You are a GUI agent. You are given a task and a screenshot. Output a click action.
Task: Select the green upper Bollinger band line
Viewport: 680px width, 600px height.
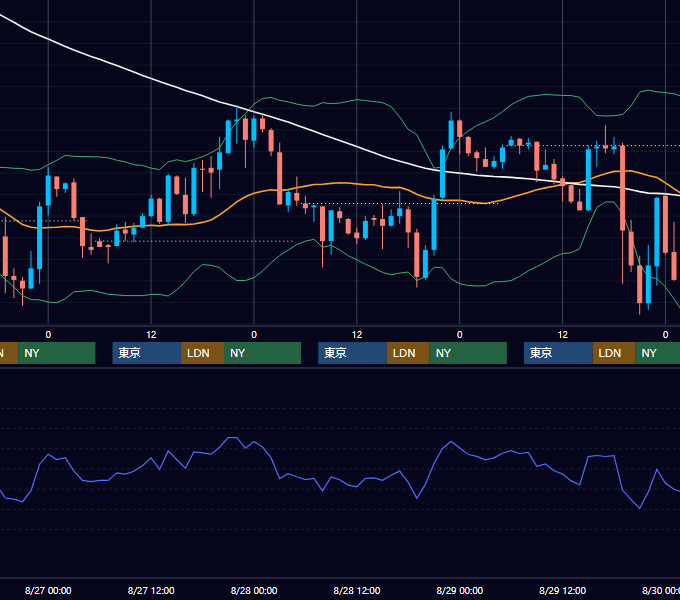click(x=356, y=100)
